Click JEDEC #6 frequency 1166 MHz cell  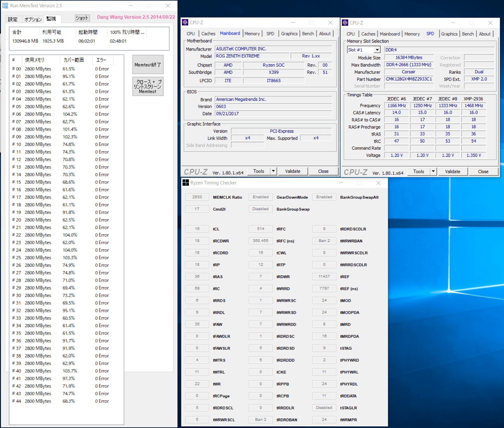[397, 105]
